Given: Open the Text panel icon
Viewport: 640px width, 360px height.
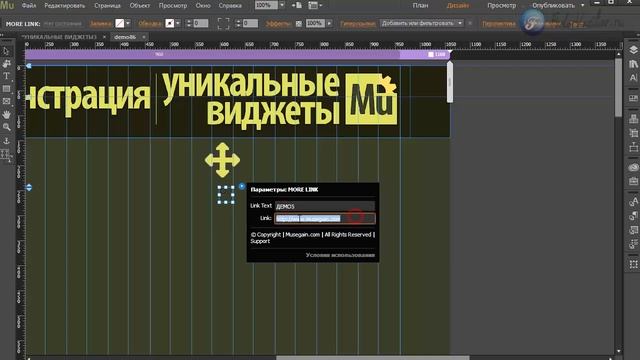Looking at the screenshot, I should tap(633, 78).
